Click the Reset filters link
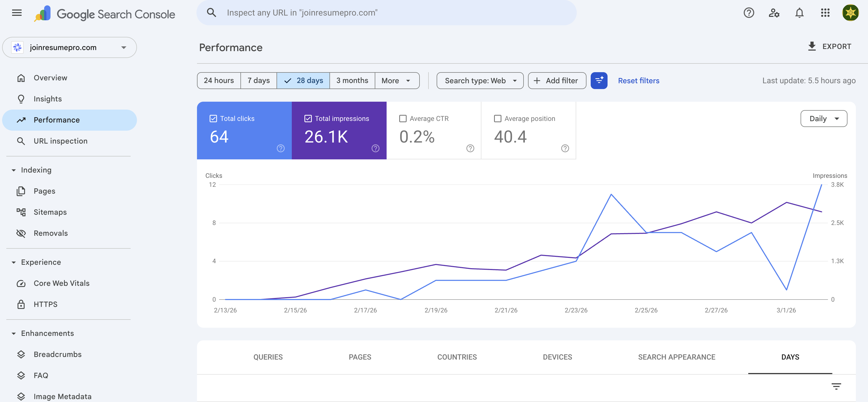The width and height of the screenshot is (868, 402). pos(638,81)
